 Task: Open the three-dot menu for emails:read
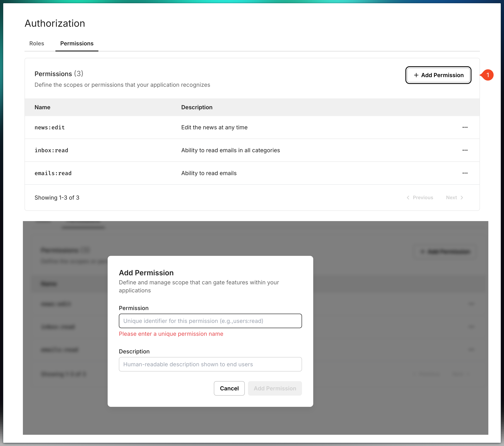(x=465, y=173)
